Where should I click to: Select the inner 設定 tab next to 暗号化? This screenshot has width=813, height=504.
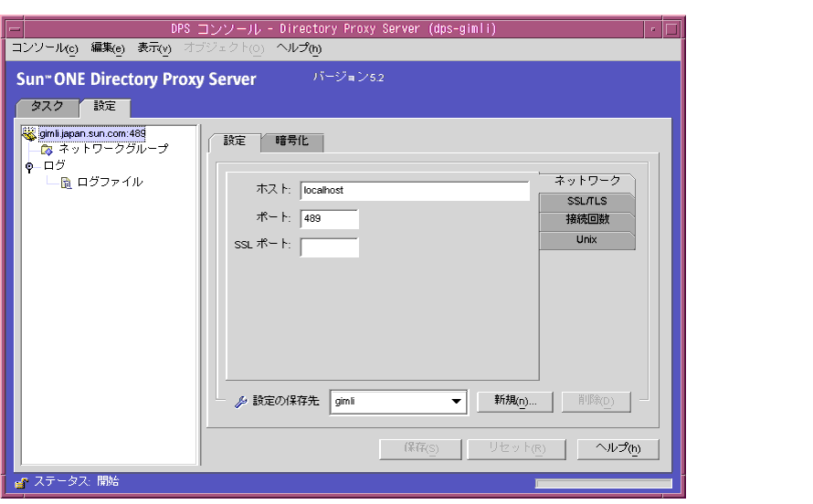click(x=235, y=141)
